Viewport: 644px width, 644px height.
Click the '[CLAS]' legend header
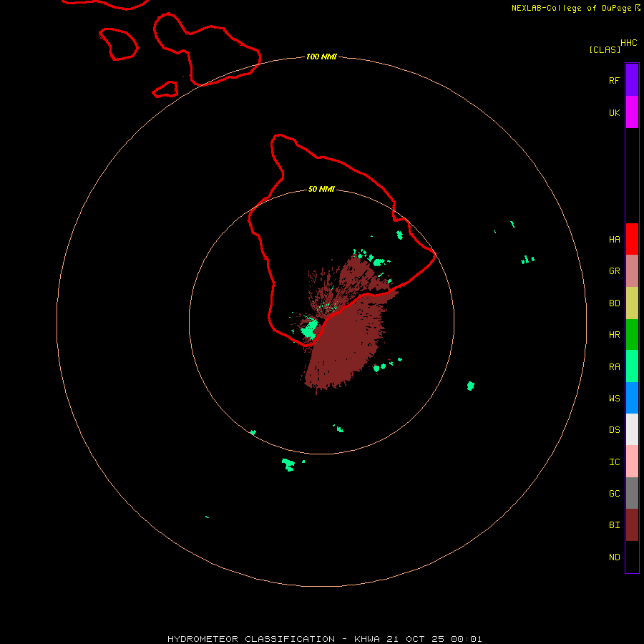(605, 49)
